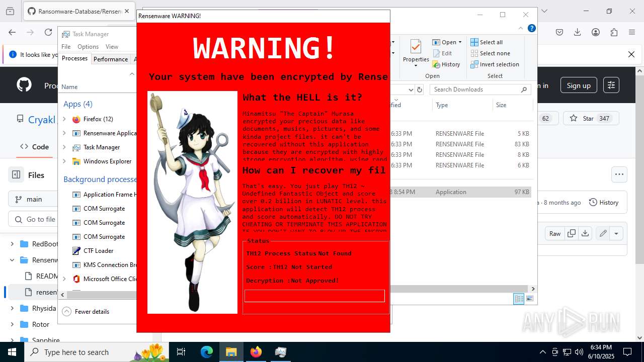The height and width of the screenshot is (362, 644).
Task: Expand Task Manager process row
Action: 64,147
